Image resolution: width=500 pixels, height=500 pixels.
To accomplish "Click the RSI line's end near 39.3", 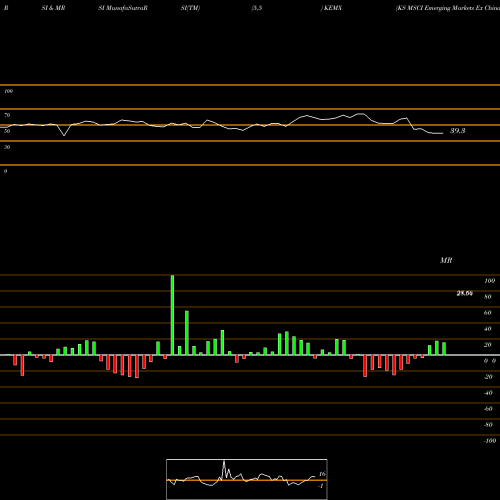I will point(442,133).
